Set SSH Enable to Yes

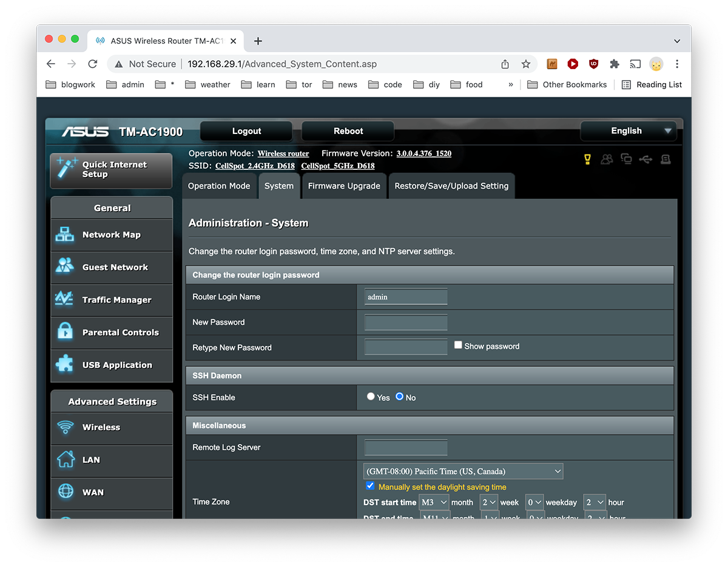371,397
